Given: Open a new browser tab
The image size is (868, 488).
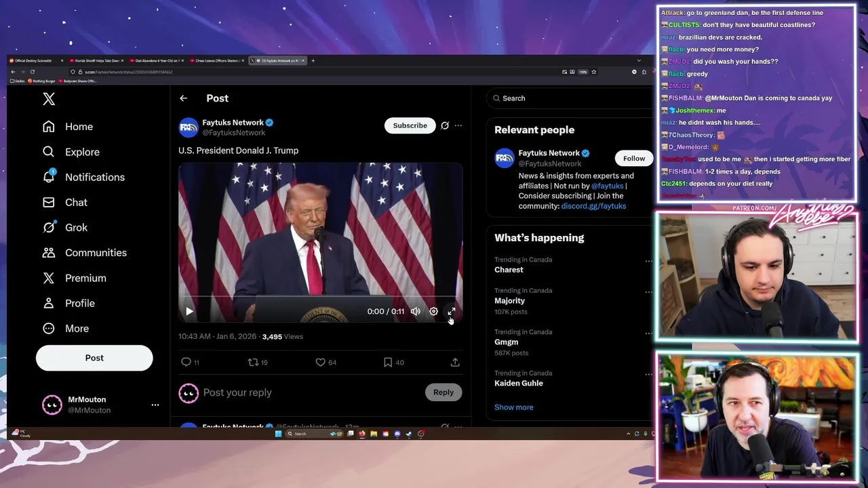Looking at the screenshot, I should click(313, 61).
